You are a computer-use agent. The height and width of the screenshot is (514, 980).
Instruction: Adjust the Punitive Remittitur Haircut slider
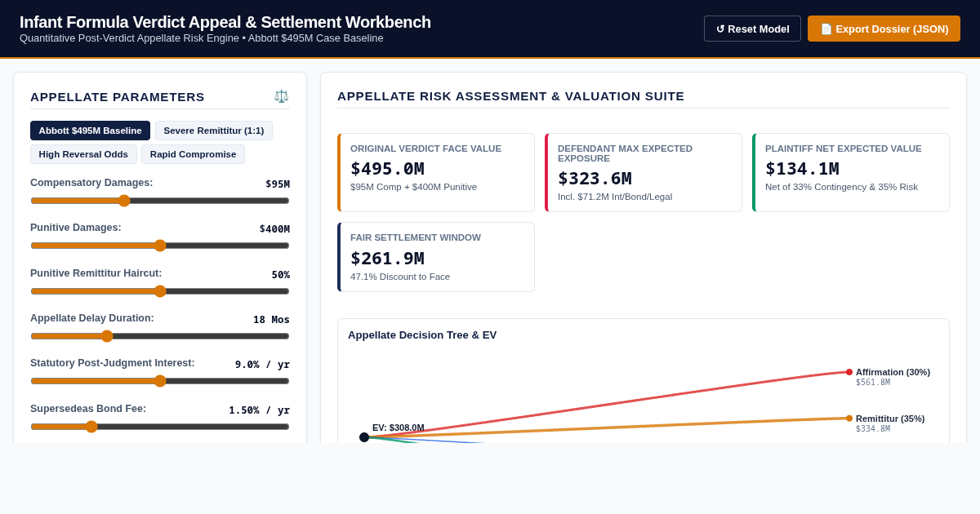160,291
